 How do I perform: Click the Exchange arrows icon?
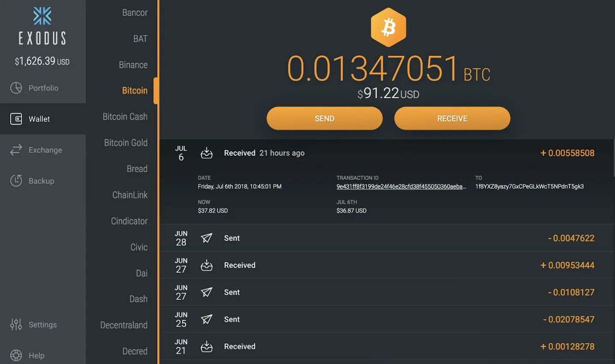(x=16, y=150)
